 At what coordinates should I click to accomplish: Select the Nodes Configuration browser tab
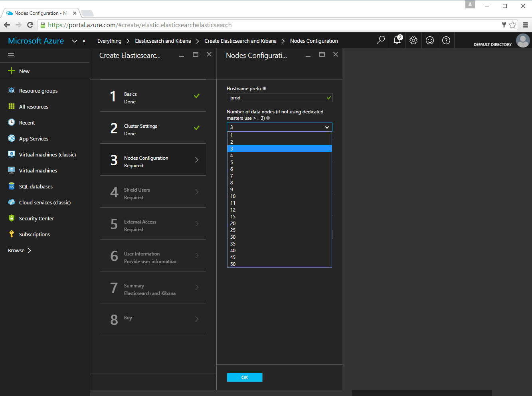(42, 13)
